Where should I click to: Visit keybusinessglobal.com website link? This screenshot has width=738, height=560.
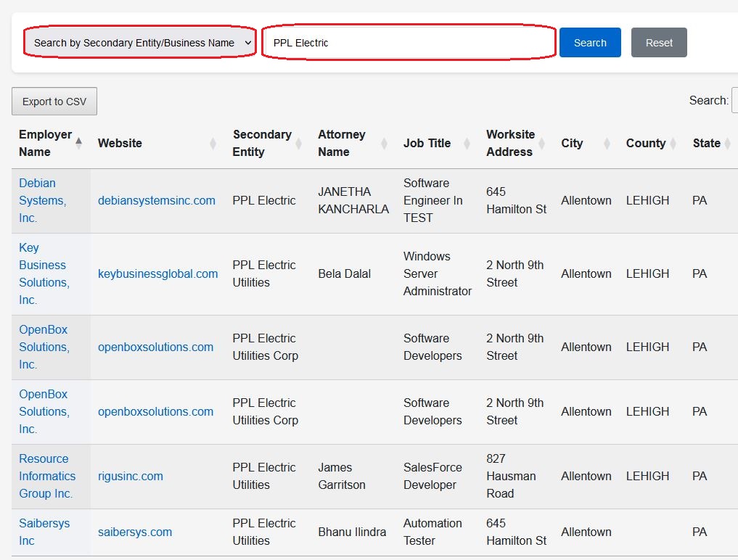pyautogui.click(x=157, y=274)
